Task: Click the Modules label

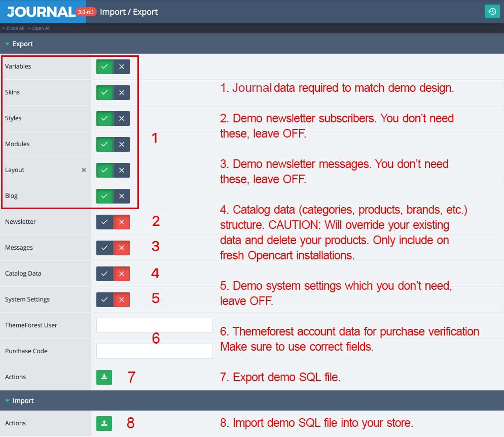Action: (17, 144)
